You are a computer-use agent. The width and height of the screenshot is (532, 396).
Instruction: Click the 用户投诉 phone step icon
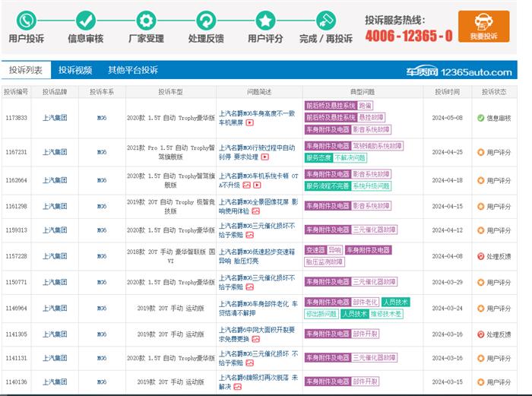click(27, 21)
